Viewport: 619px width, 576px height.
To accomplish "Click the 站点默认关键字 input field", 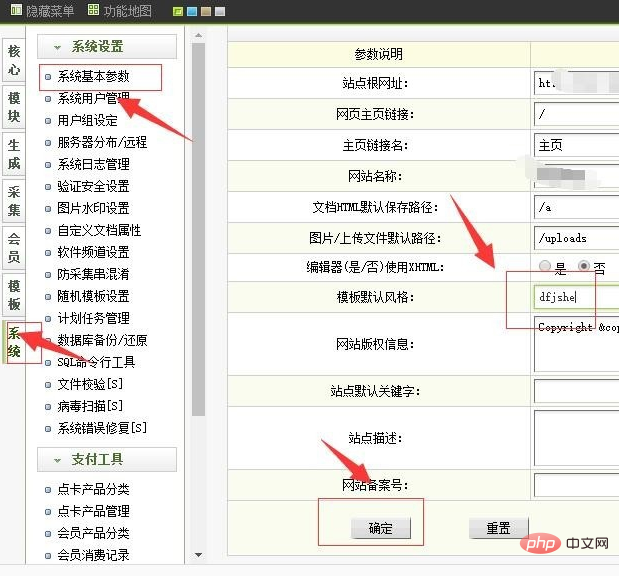I will tap(576, 391).
